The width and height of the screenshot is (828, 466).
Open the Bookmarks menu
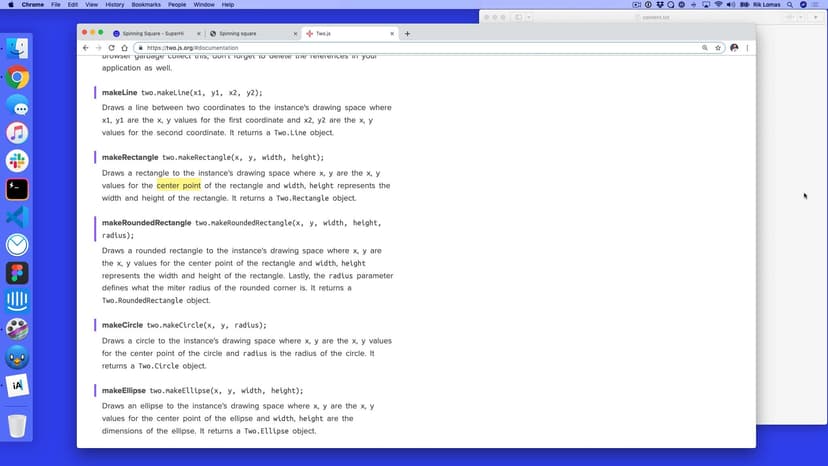coord(148,5)
